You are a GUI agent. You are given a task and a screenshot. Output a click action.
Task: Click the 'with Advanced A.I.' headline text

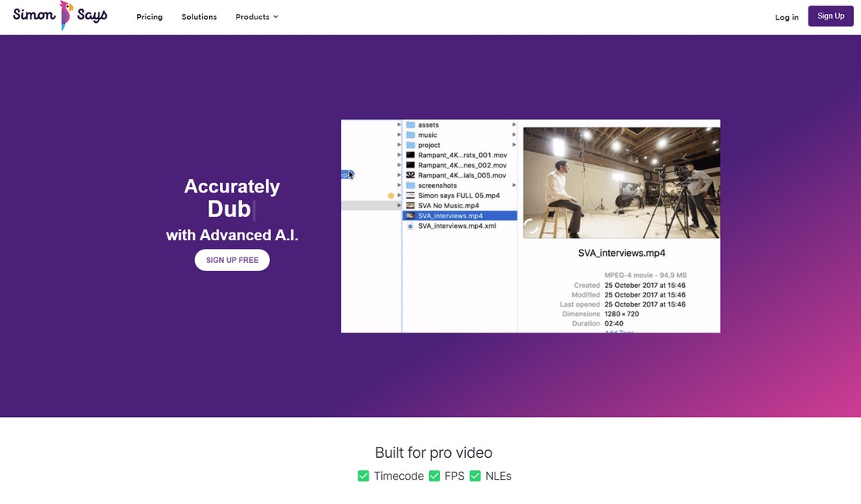tap(232, 236)
